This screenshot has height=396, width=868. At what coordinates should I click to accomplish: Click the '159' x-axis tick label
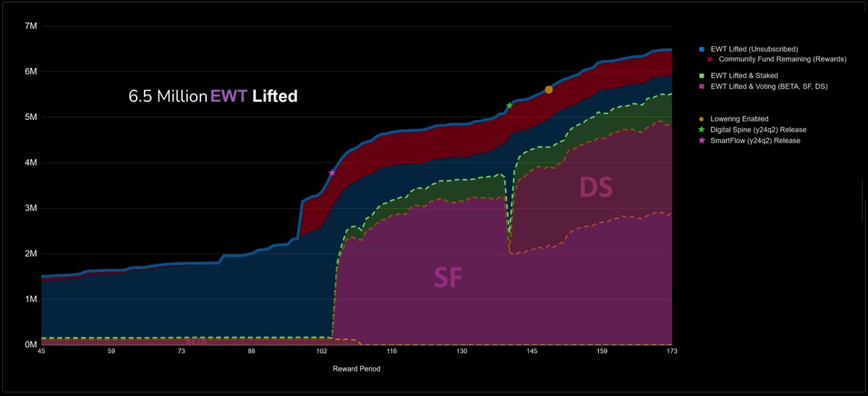(x=603, y=351)
